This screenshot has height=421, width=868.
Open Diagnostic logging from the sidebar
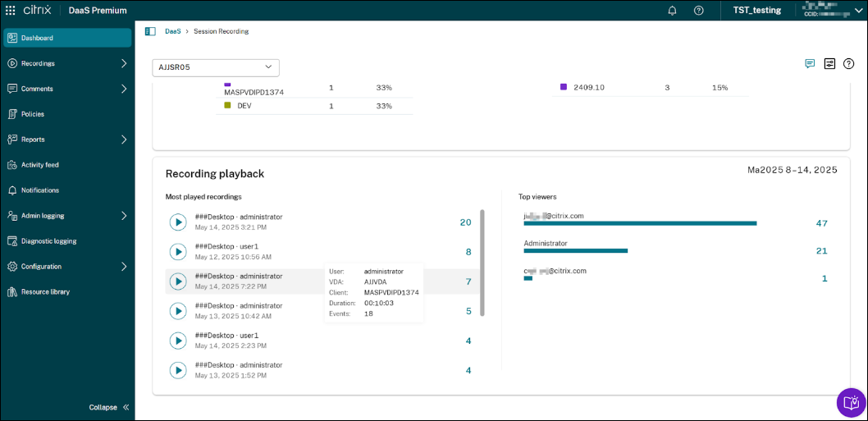(x=48, y=241)
